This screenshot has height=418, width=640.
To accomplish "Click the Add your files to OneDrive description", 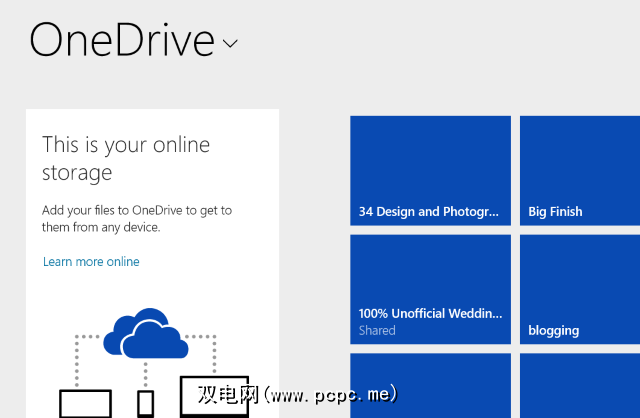I will (137, 219).
